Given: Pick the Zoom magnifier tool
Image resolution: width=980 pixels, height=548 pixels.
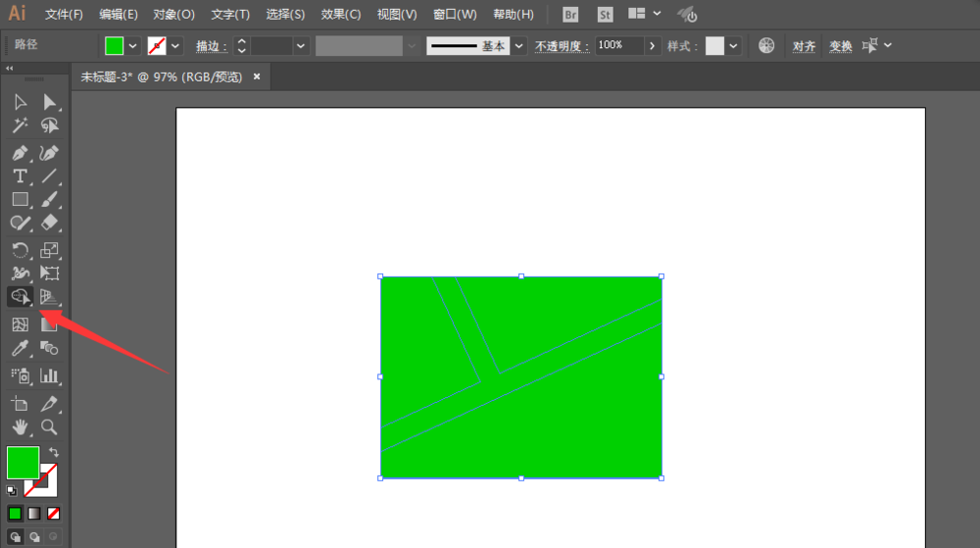Looking at the screenshot, I should tap(49, 427).
